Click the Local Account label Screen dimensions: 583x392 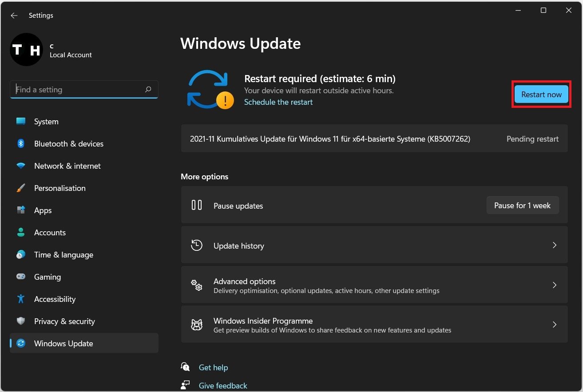click(x=71, y=55)
